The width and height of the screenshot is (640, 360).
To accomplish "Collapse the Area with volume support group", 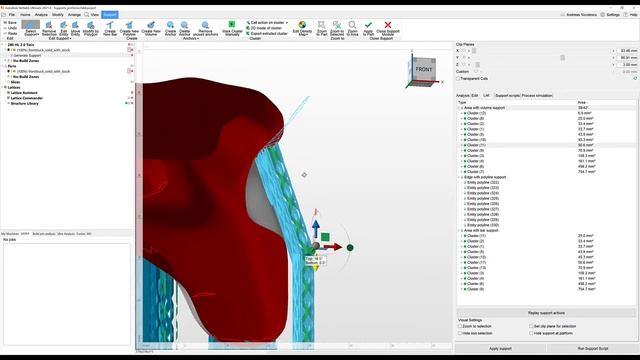I will click(459, 108).
